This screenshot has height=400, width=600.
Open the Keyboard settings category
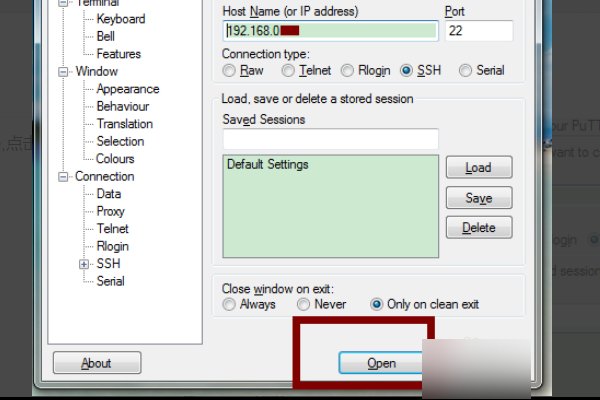[120, 19]
